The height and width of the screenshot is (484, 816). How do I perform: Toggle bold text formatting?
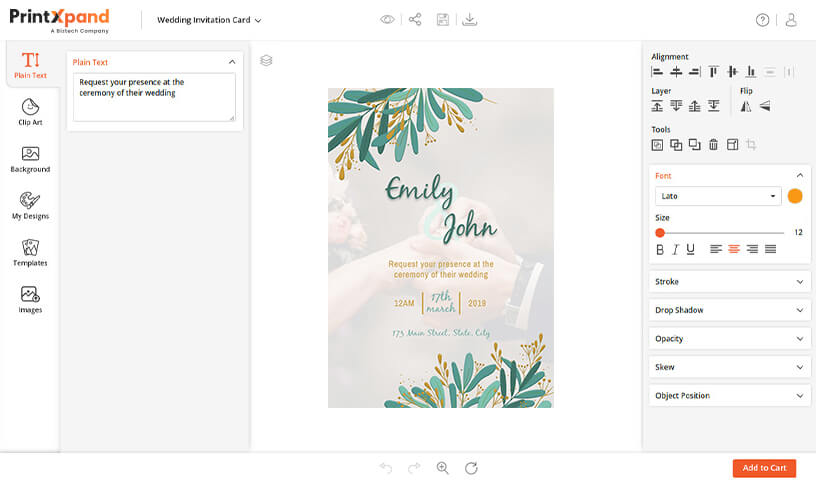pyautogui.click(x=659, y=249)
